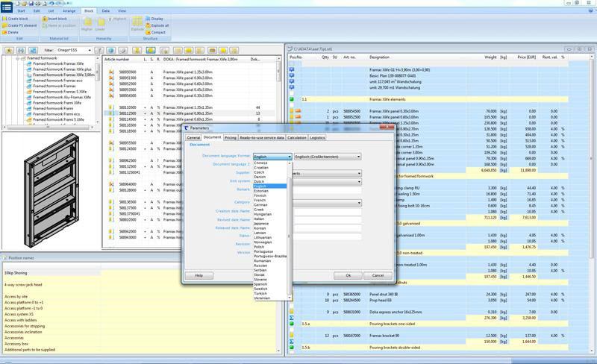
Task: Select '10kip Shoring' in Position names
Action: point(16,273)
